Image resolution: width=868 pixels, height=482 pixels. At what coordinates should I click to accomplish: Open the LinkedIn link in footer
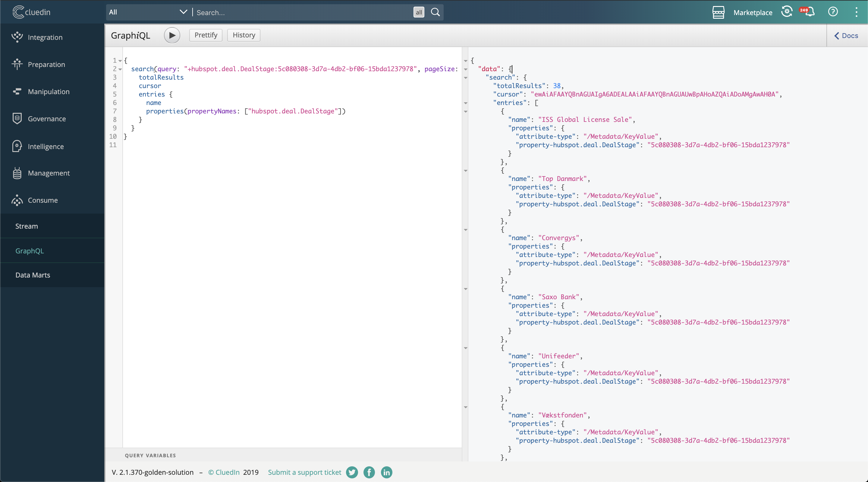click(x=386, y=472)
